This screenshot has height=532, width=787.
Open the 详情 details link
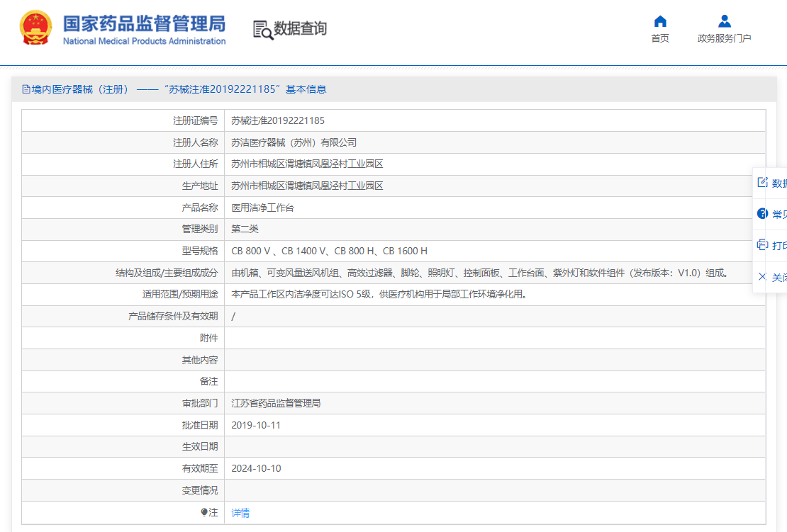tap(240, 512)
